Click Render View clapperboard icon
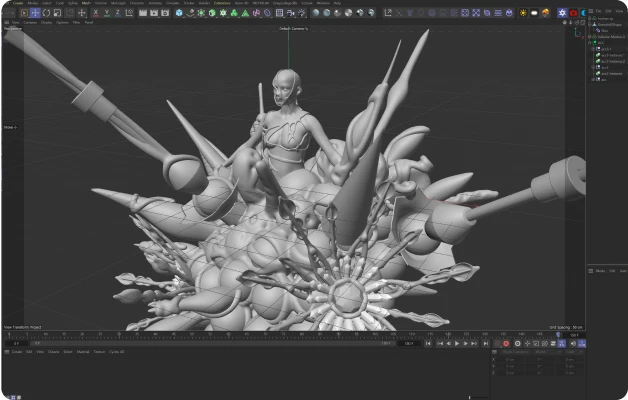The width and height of the screenshot is (628, 400). [143, 13]
